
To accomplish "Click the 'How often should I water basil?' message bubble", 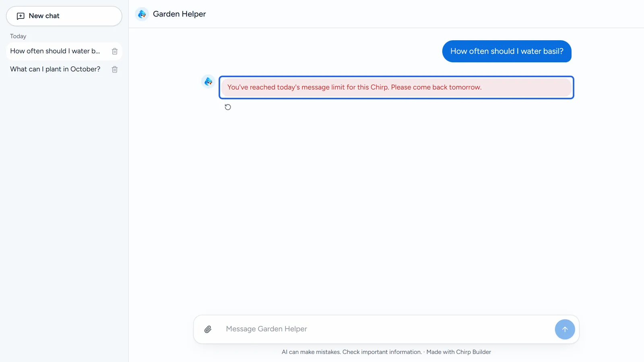I will click(x=507, y=51).
